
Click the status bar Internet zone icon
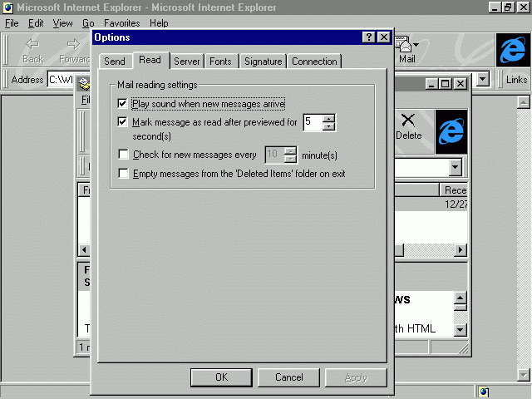pos(484,392)
